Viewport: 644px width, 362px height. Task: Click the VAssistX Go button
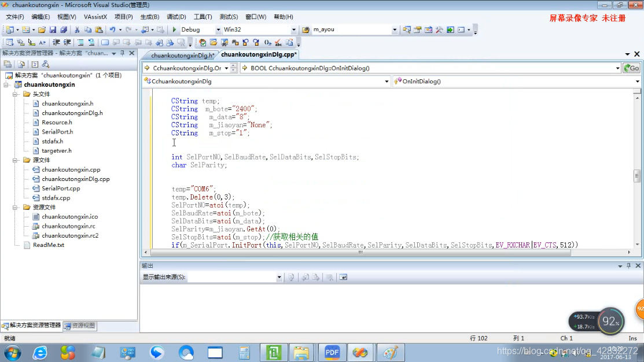point(632,68)
